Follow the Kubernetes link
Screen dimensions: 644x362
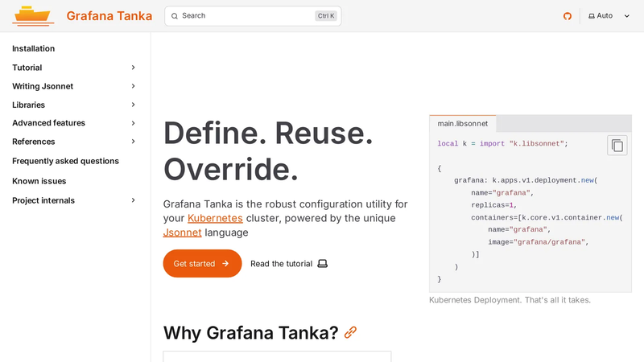tap(215, 218)
